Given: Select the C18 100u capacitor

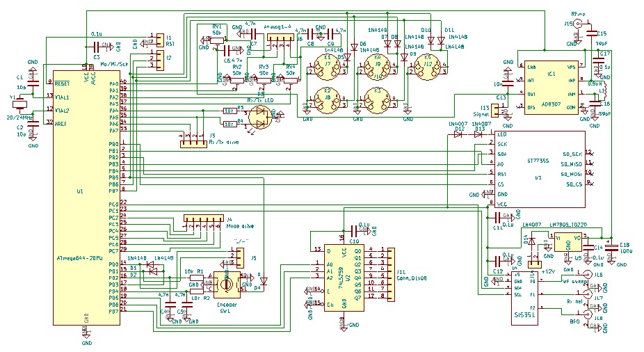Looking at the screenshot, I should tap(611, 246).
